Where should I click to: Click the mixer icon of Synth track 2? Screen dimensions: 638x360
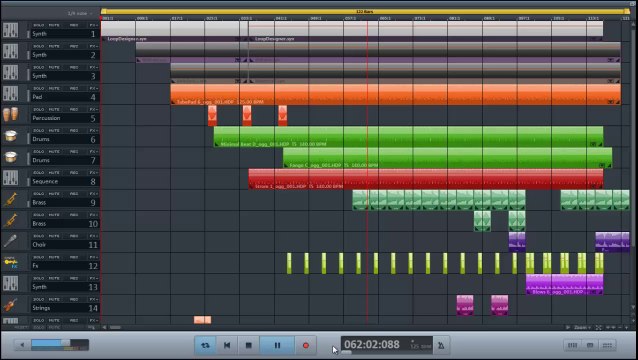(11, 52)
